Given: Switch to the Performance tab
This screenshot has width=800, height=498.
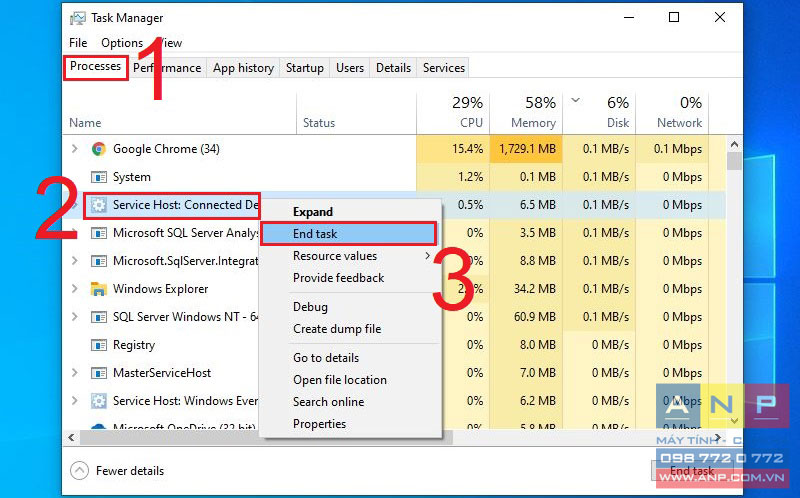Looking at the screenshot, I should point(167,68).
